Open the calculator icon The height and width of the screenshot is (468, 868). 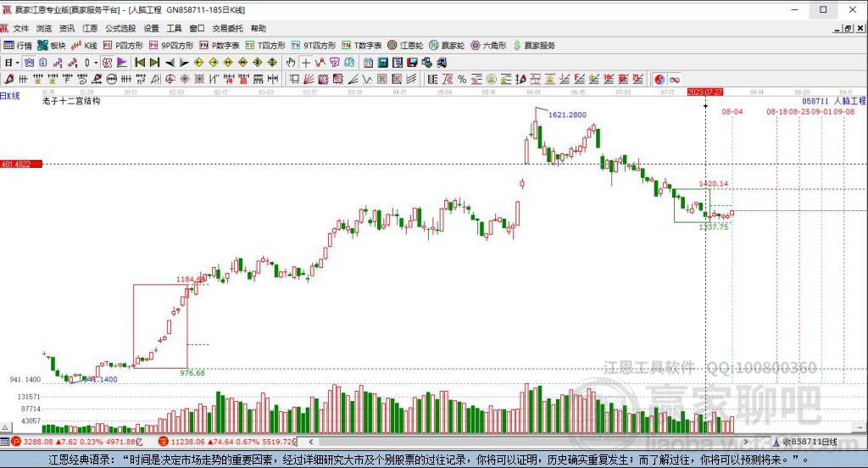(x=382, y=63)
